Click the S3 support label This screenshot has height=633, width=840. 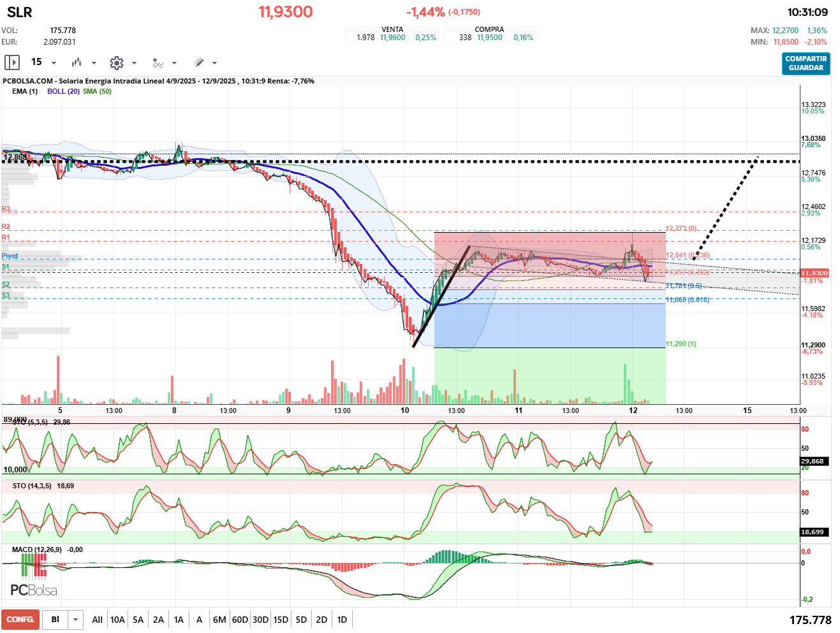point(6,296)
